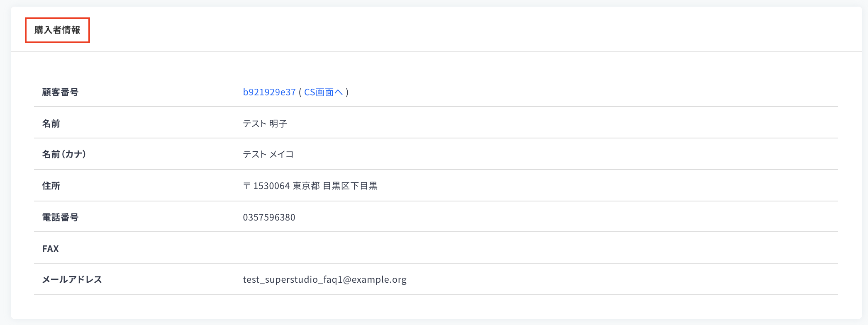The height and width of the screenshot is (325, 868).
Task: Click the empty FAX value area
Action: click(x=539, y=248)
